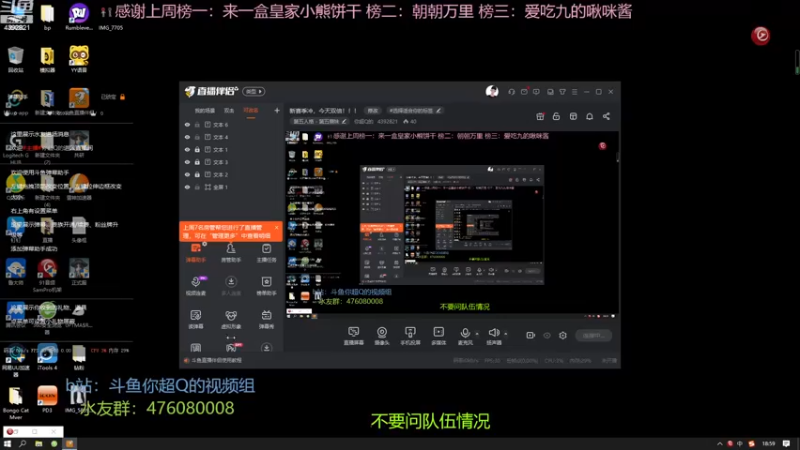
Task: Show hidden system tray icons
Action: (x=719, y=444)
